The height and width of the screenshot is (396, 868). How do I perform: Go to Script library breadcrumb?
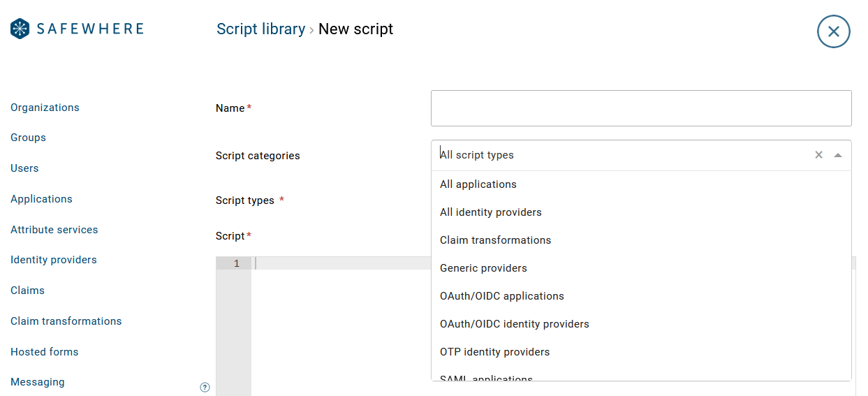pos(260,29)
